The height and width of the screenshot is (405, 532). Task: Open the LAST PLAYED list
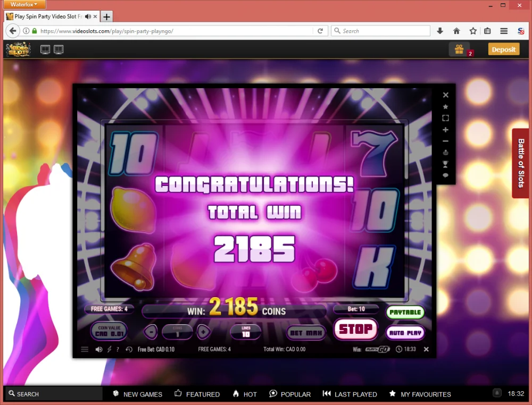click(x=350, y=394)
